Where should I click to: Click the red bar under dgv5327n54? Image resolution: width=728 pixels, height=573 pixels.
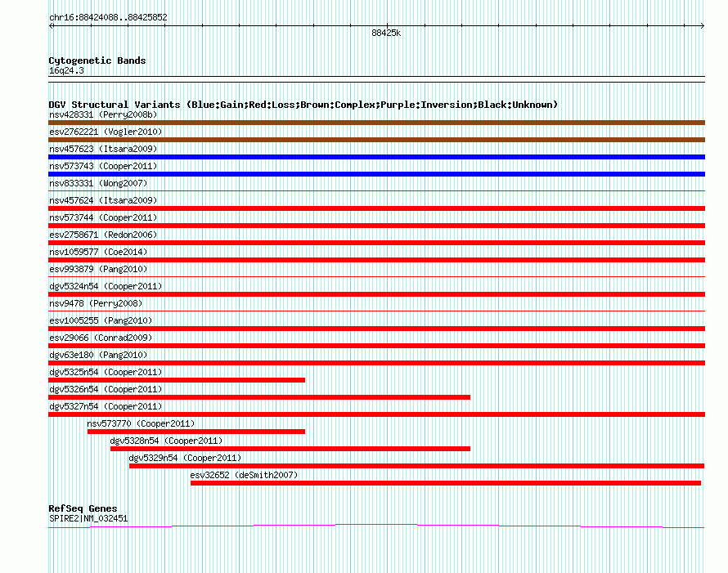pos(376,414)
